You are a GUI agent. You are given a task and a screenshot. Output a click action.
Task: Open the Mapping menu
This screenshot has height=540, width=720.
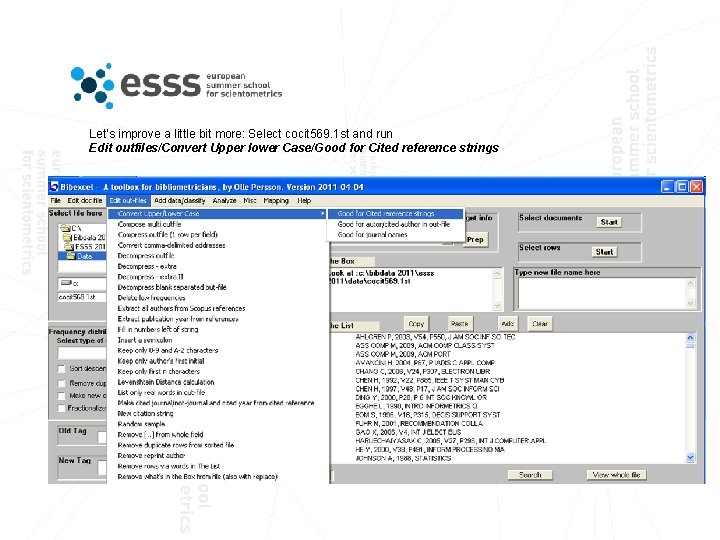tap(276, 201)
